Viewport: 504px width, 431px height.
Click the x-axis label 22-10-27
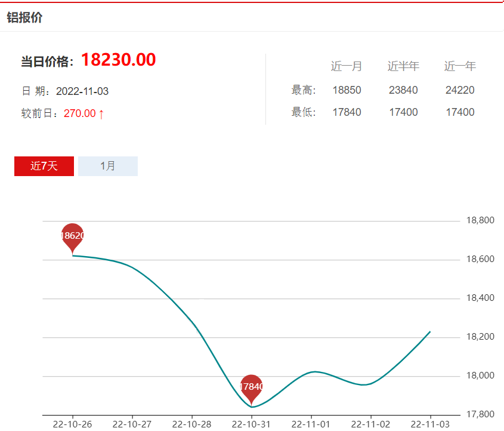(x=132, y=424)
